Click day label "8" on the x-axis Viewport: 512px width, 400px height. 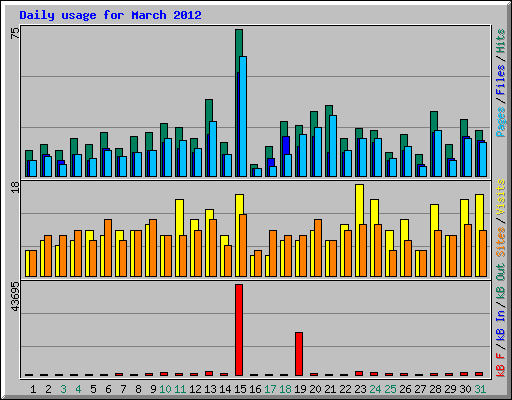point(138,389)
